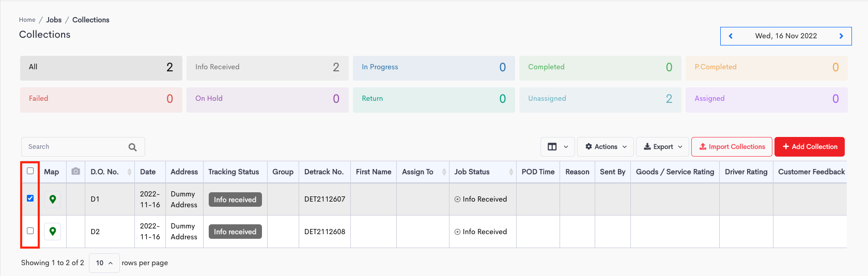
Task: Click into the Search input field
Action: [75, 147]
